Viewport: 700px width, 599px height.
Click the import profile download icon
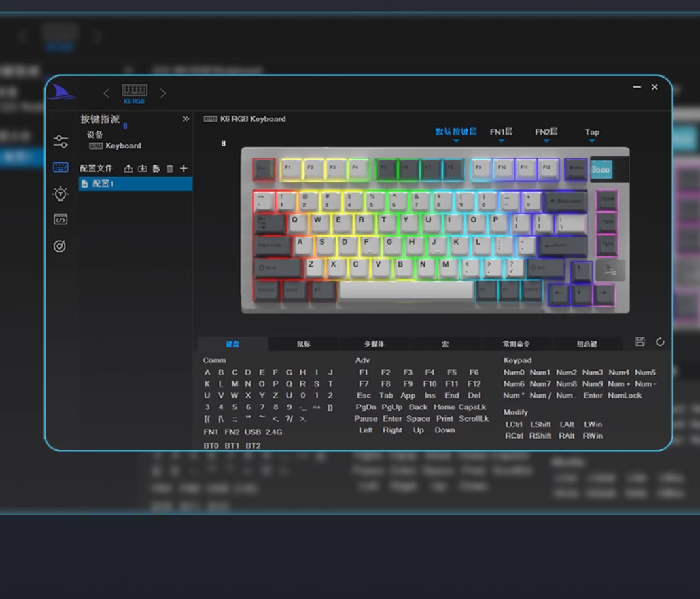142,169
